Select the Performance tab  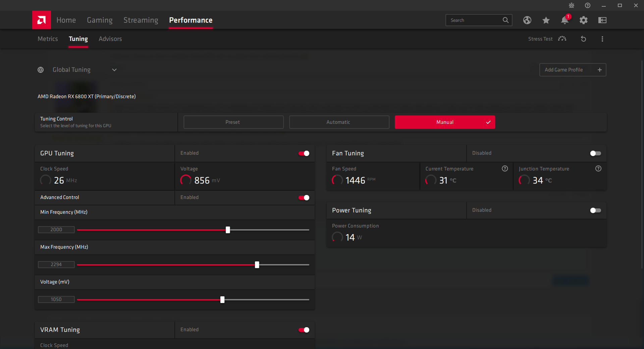[x=191, y=20]
